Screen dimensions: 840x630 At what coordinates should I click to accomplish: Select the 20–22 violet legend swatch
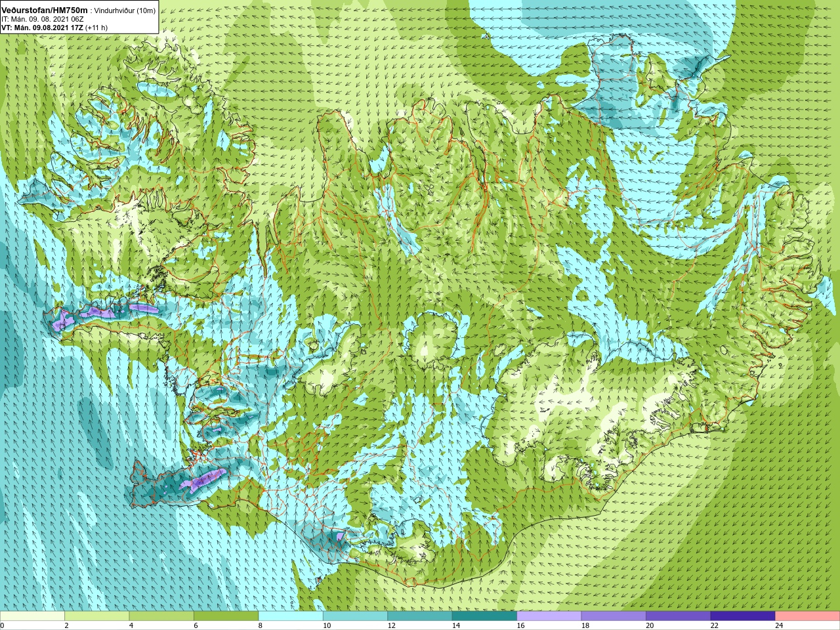coord(679,616)
